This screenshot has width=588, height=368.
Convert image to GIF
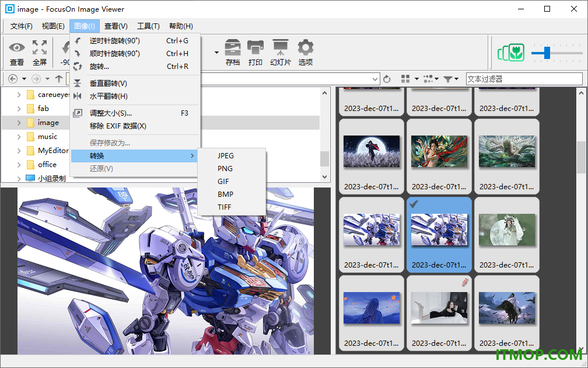(232, 181)
